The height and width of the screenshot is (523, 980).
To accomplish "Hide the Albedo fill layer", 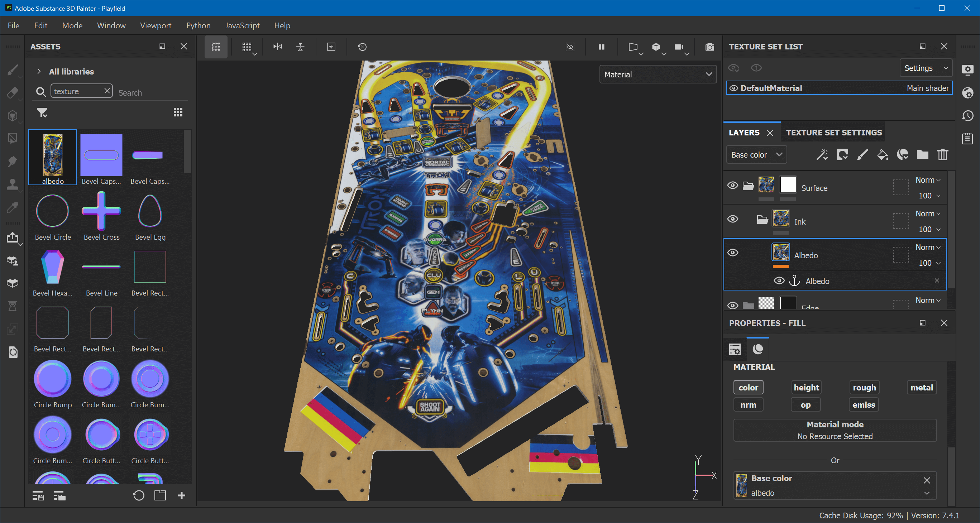I will (733, 253).
